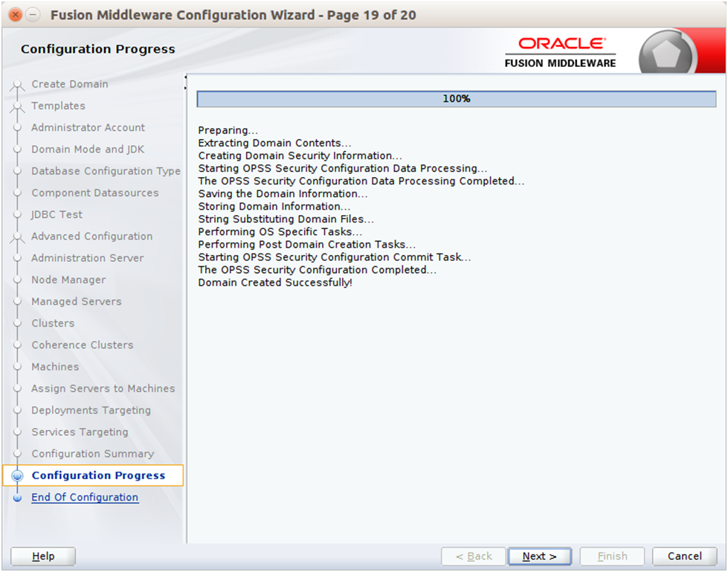Click the JDBC Test step bullet
Image resolution: width=728 pixels, height=572 pixels.
[18, 214]
